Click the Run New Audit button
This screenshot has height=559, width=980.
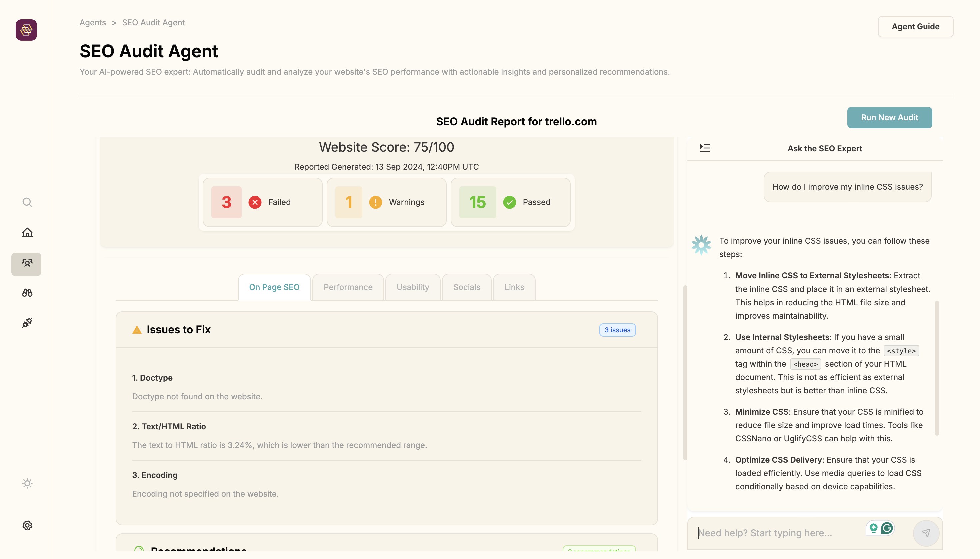coord(889,117)
